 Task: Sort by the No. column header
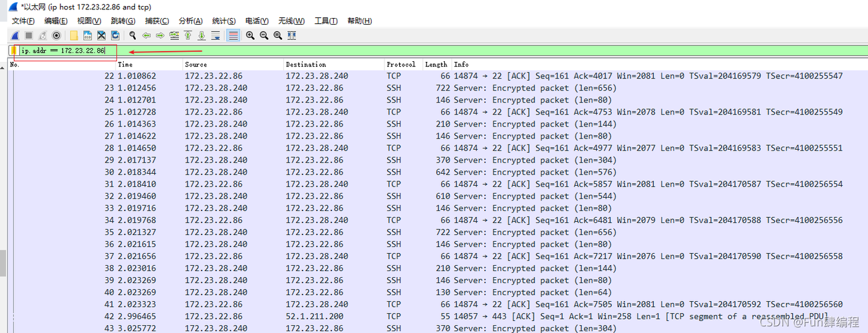[62, 65]
